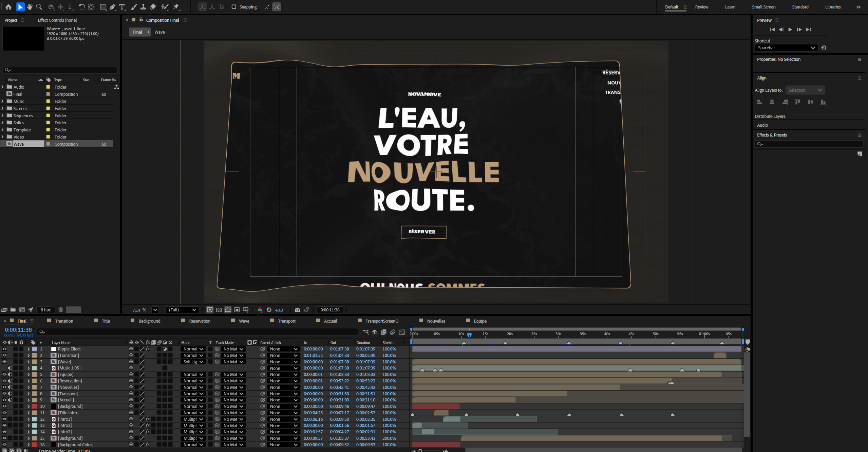
Task: Open the Review workspace
Action: [x=701, y=7]
